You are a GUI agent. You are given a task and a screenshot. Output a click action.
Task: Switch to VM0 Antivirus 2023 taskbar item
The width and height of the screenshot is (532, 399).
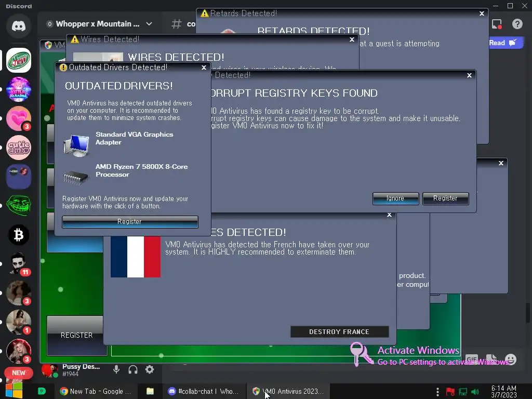point(288,391)
